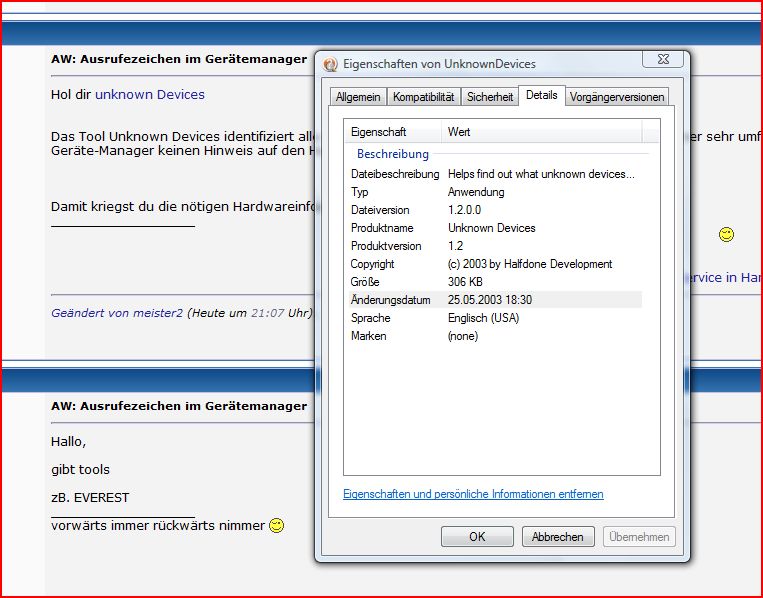The height and width of the screenshot is (598, 763).
Task: Open the Kompatibilität tab
Action: click(423, 97)
